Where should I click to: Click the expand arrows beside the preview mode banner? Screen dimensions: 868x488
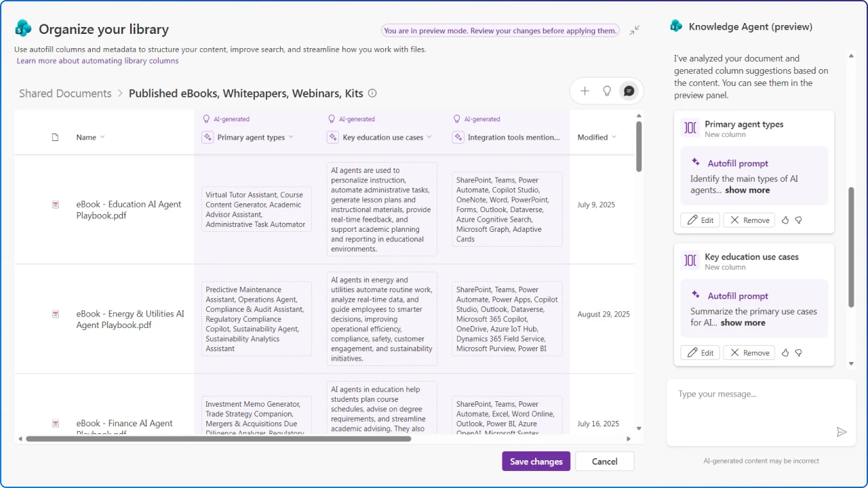click(635, 30)
